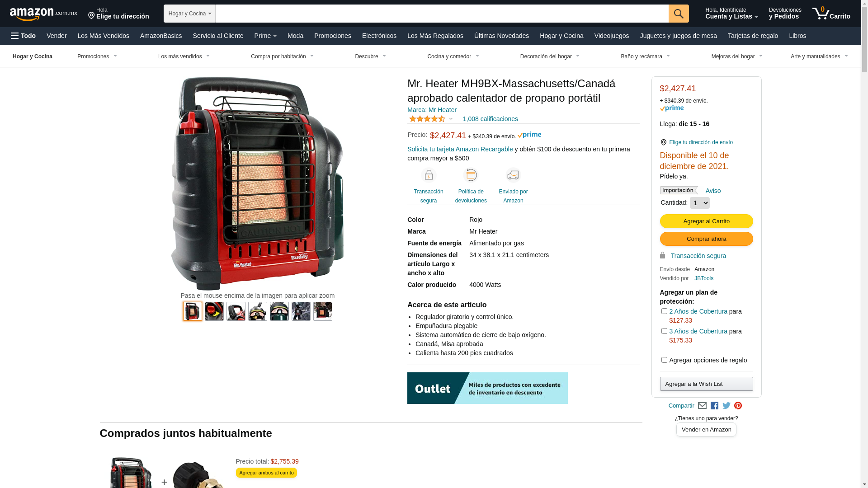Expand the Cocina y comedor submenu

pyautogui.click(x=453, y=56)
